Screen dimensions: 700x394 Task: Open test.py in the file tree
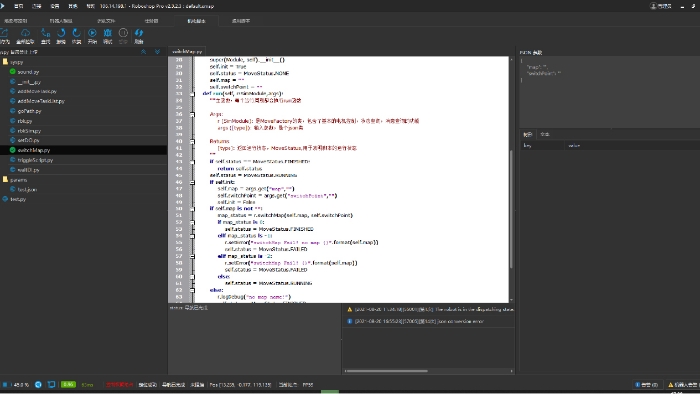click(18, 199)
